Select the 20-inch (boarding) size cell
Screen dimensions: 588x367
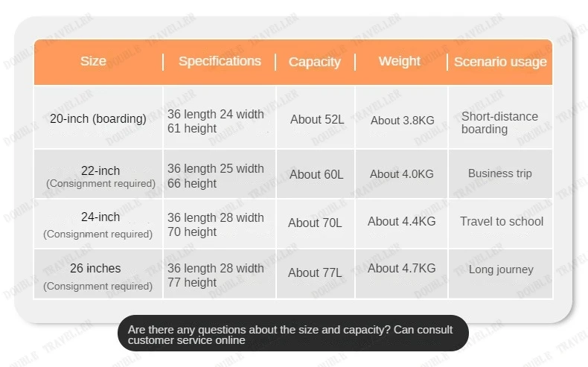click(98, 118)
